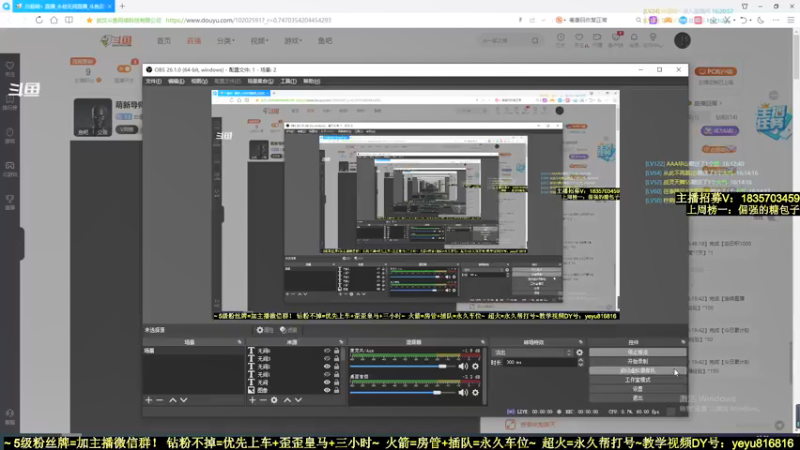Open the OBS 编辑(E) menu

coord(176,81)
